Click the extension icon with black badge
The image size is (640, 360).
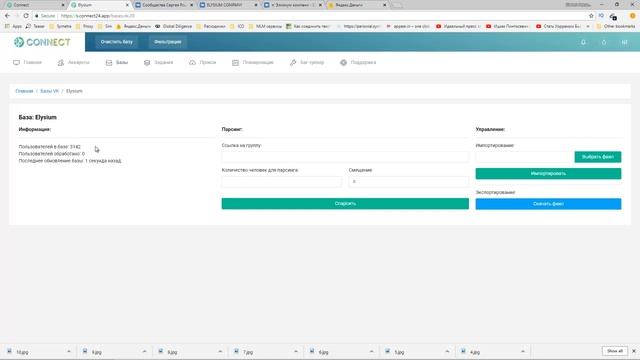coord(613,16)
